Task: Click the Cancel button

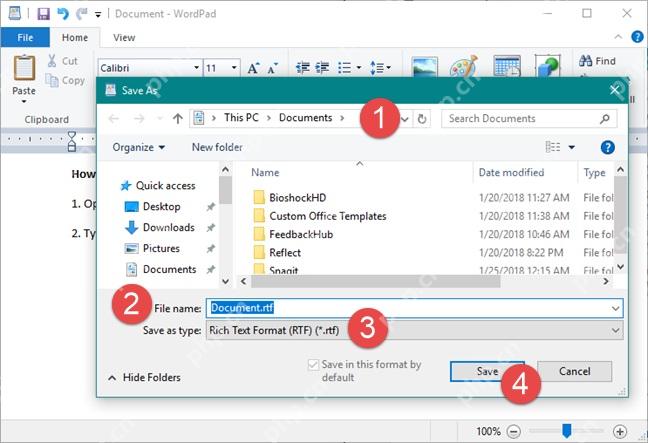Action: [x=574, y=372]
